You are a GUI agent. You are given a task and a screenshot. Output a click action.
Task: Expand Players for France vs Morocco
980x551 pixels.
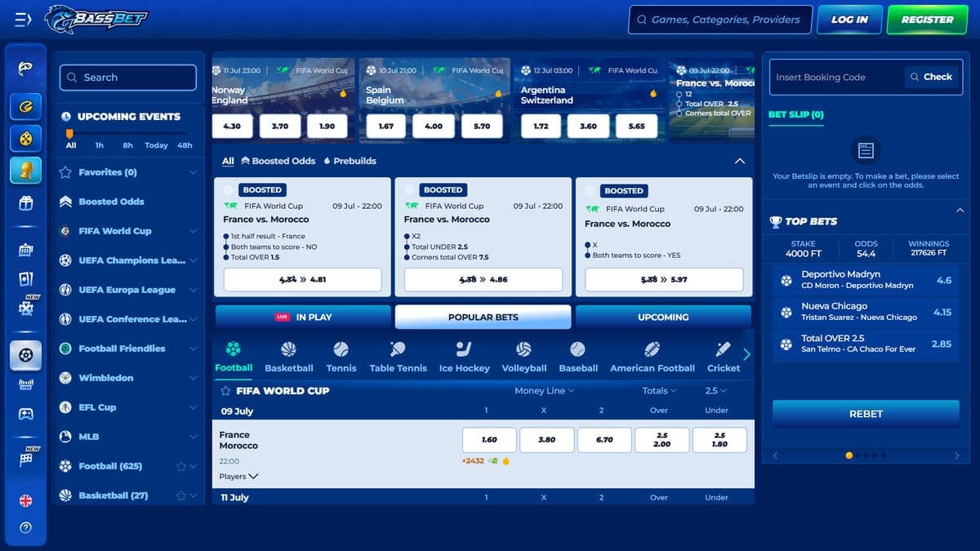coord(238,476)
